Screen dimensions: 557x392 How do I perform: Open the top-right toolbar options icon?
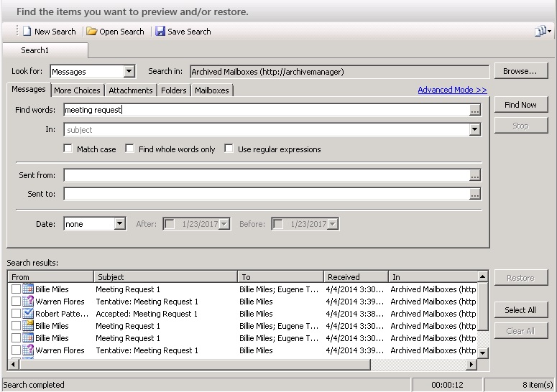coord(543,32)
